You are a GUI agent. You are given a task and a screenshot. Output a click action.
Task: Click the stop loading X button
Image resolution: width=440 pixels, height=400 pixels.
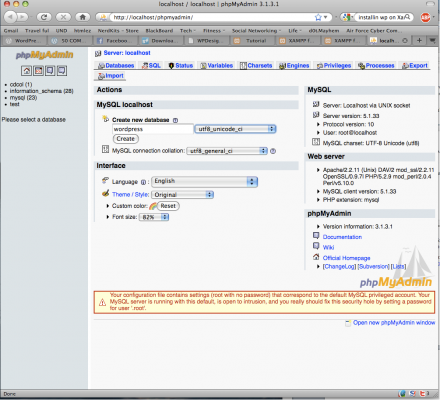click(63, 17)
